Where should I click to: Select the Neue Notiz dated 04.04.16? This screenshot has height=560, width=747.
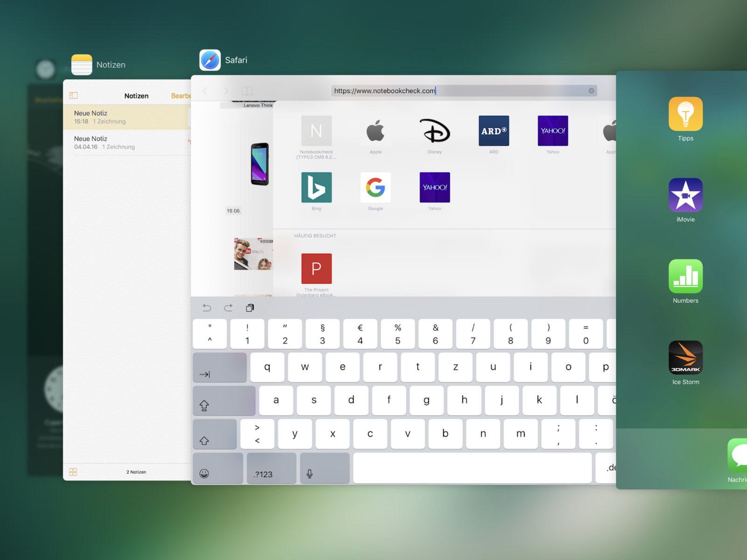coord(127,142)
